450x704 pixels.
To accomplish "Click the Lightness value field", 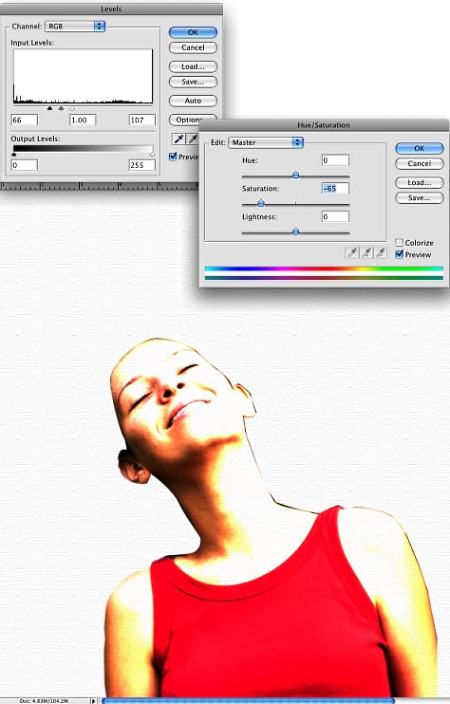I will point(335,217).
